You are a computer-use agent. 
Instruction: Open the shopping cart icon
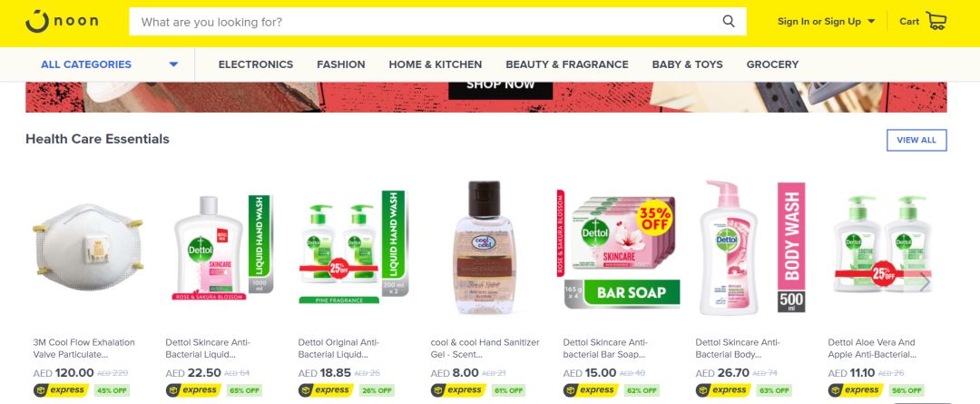(936, 21)
